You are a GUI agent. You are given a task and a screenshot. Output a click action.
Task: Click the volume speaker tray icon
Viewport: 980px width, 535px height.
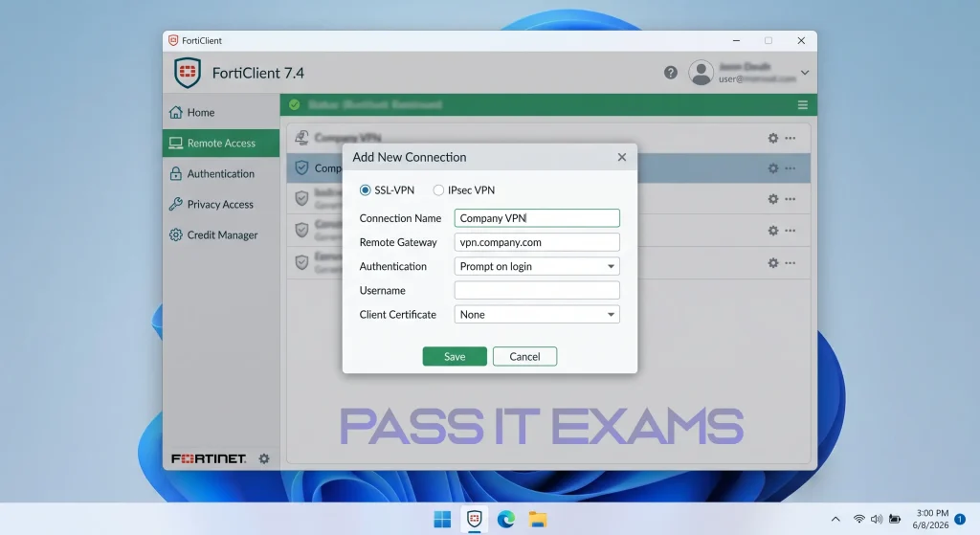(x=877, y=520)
